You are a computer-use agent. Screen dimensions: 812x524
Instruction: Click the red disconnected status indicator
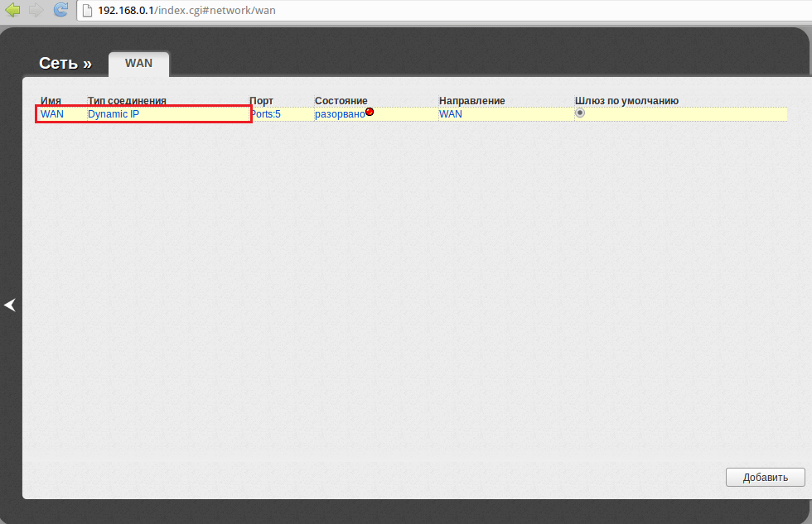[x=370, y=112]
